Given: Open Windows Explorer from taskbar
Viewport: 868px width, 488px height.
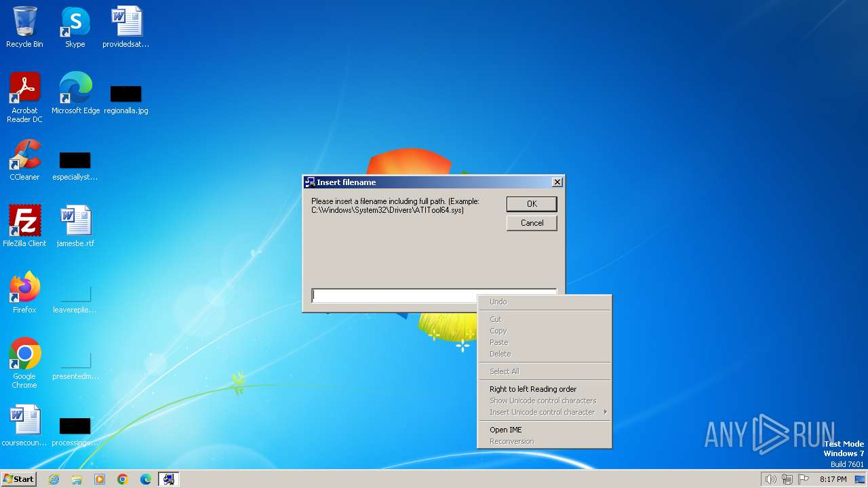Looking at the screenshot, I should tap(77, 479).
